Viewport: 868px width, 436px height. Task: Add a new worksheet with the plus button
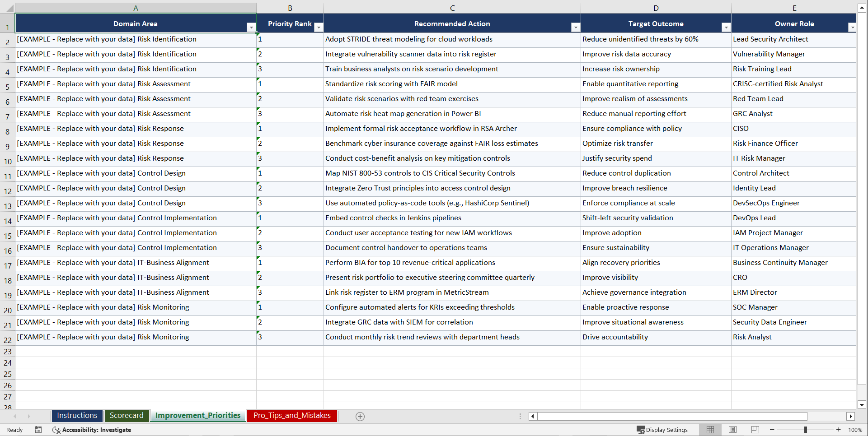(x=360, y=416)
